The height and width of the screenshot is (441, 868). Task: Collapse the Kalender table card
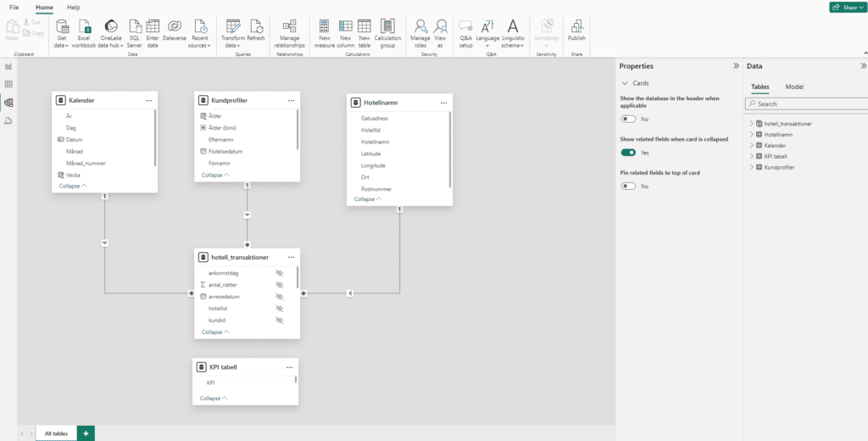point(72,186)
